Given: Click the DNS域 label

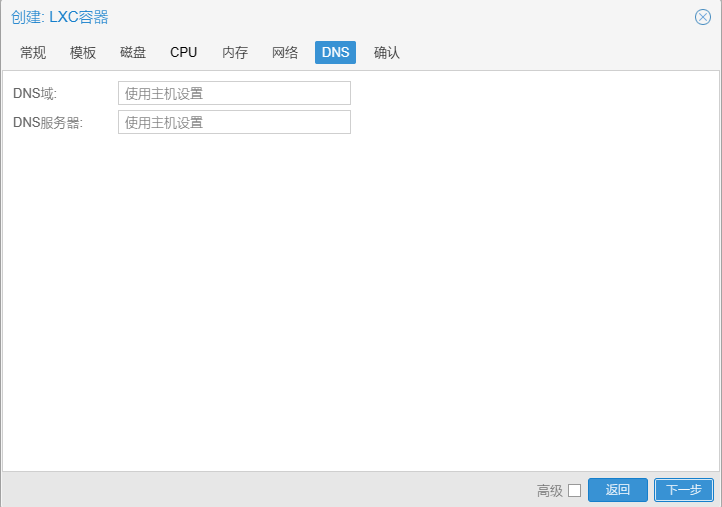Looking at the screenshot, I should tap(35, 93).
